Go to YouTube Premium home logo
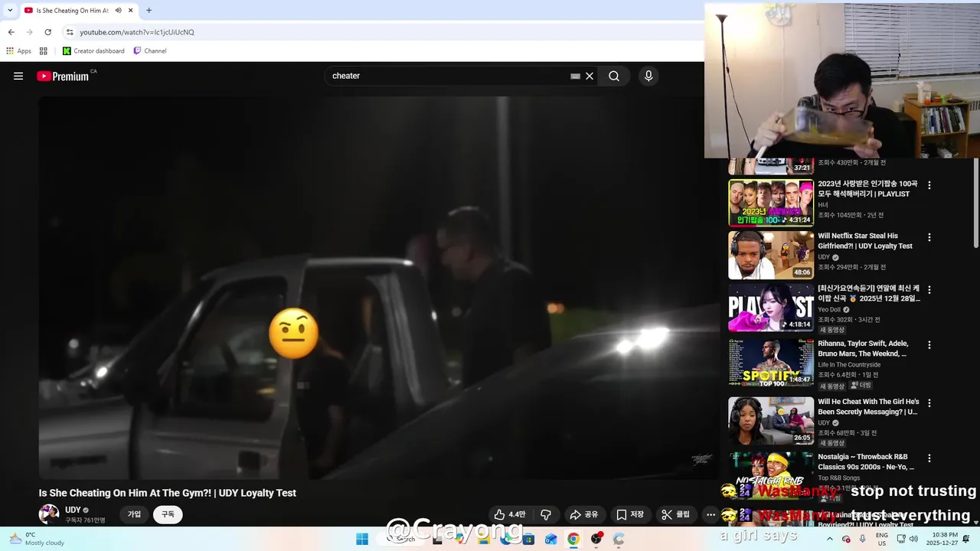 point(64,76)
